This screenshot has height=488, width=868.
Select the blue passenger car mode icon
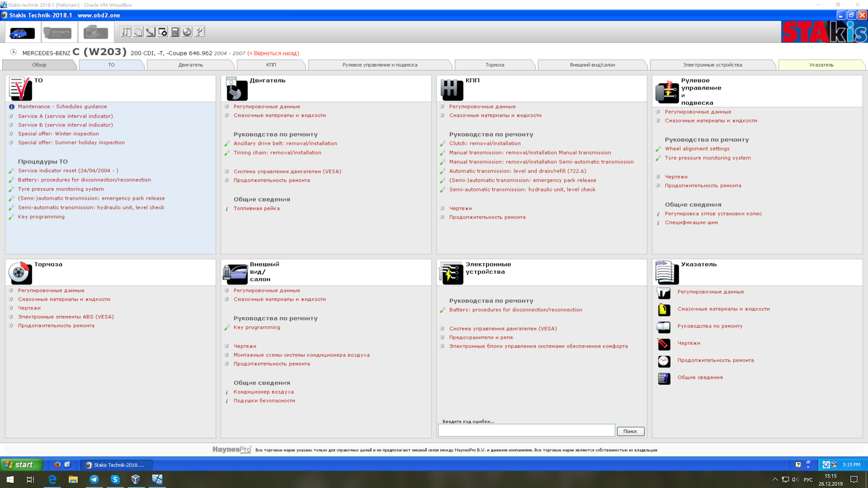(x=22, y=33)
